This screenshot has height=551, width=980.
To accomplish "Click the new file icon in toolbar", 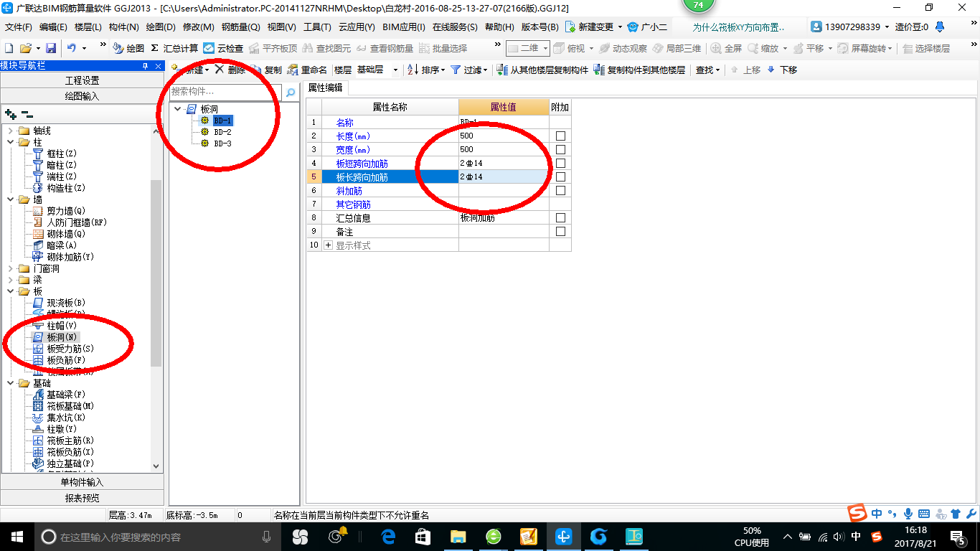I will (x=9, y=48).
